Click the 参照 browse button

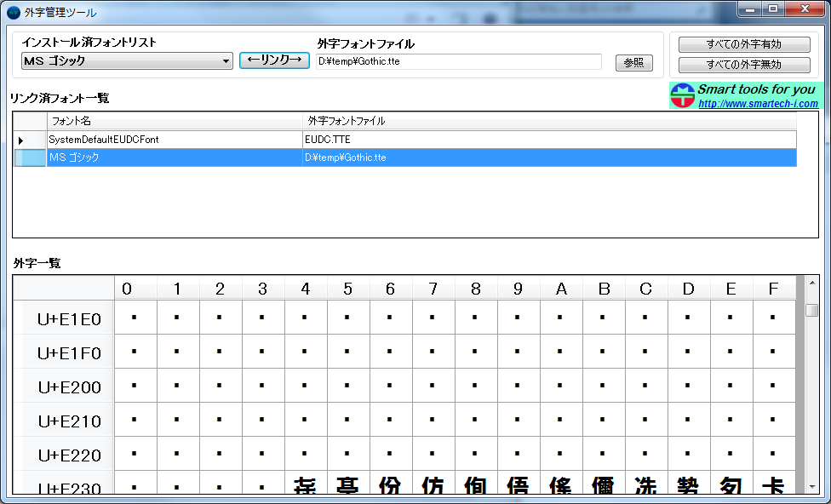pyautogui.click(x=633, y=63)
